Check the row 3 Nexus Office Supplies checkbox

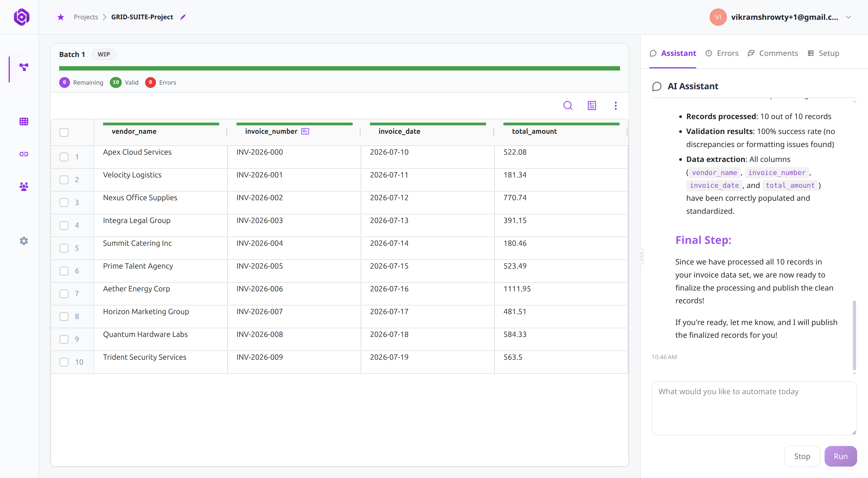point(64,202)
